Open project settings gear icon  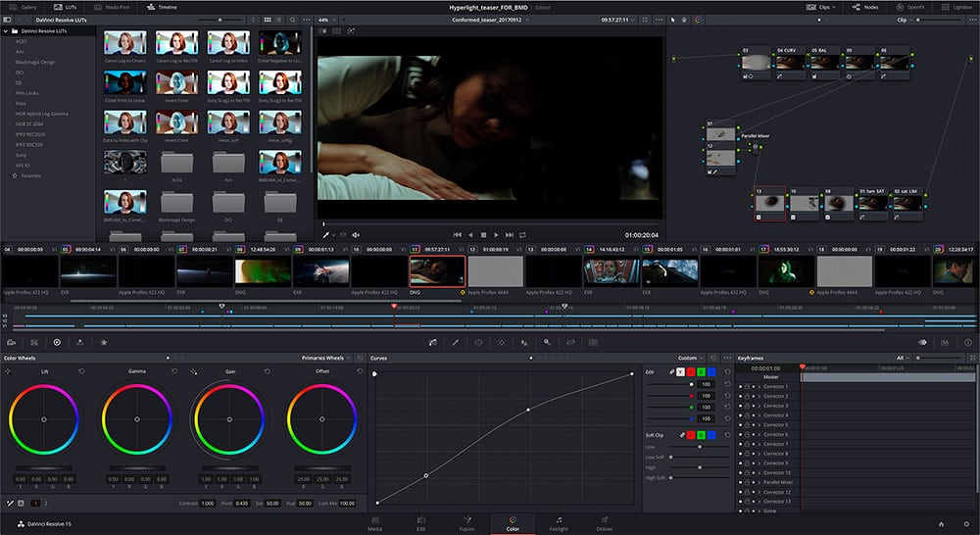tap(965, 524)
